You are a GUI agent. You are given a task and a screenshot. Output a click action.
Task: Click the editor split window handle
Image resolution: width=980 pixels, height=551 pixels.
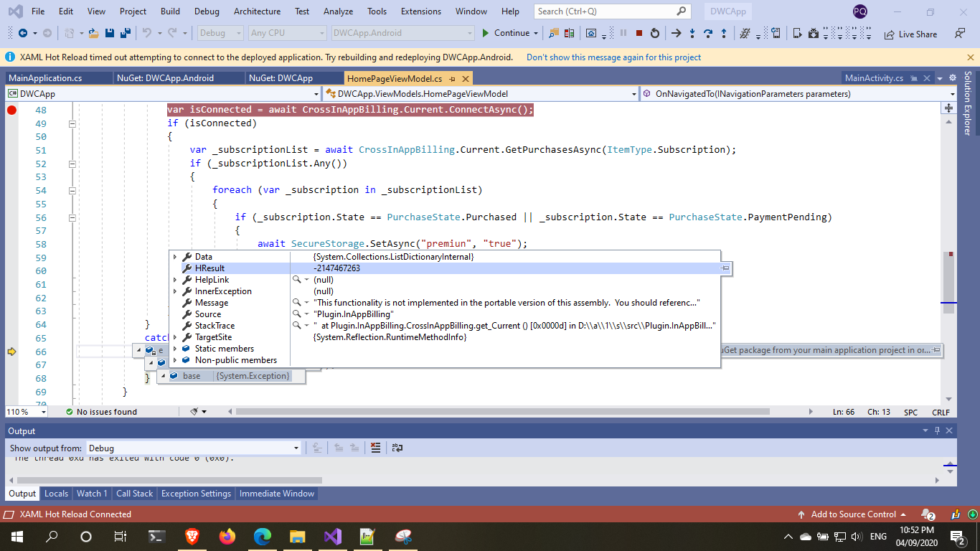click(x=948, y=108)
